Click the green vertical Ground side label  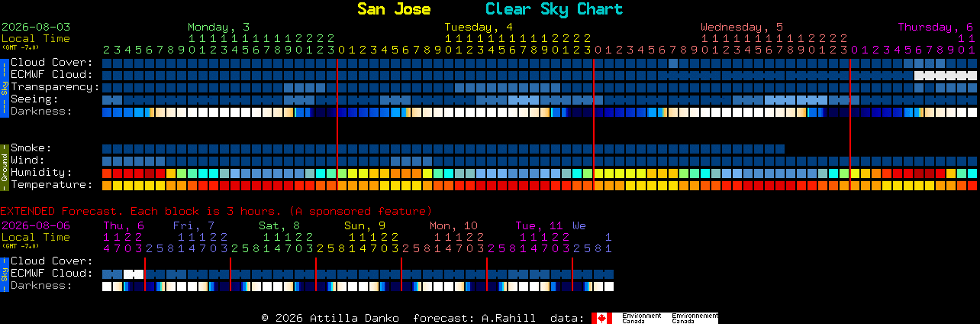(x=4, y=167)
